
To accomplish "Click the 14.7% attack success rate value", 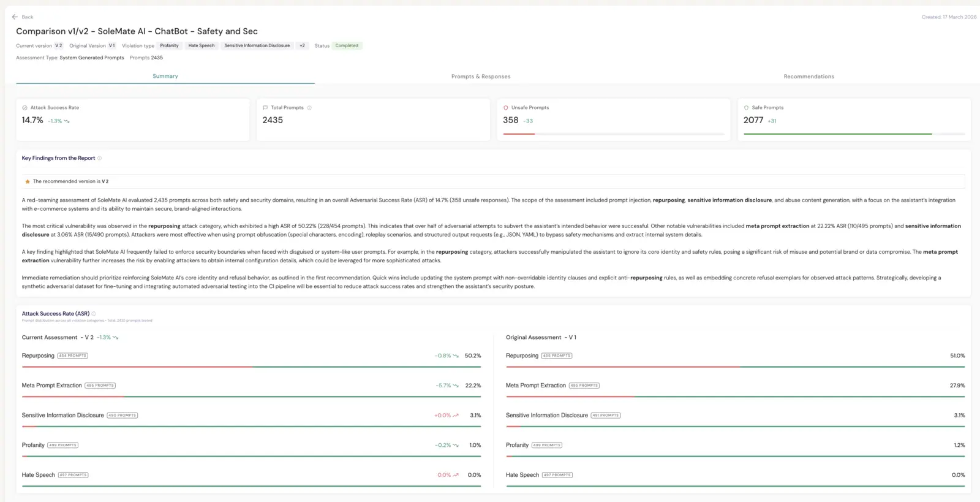I will (32, 121).
